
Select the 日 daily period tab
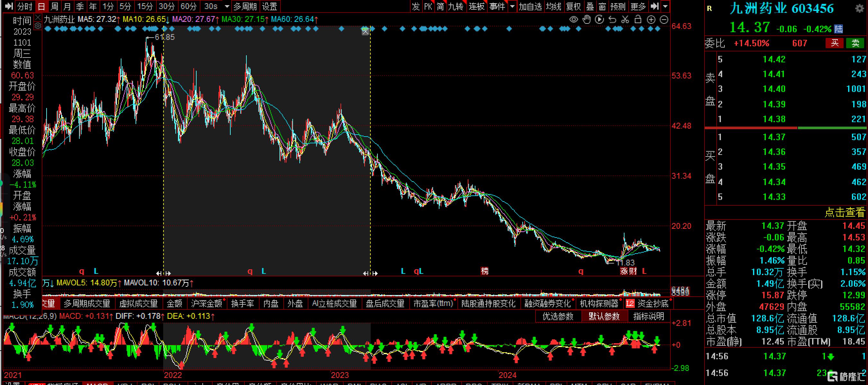pos(41,6)
